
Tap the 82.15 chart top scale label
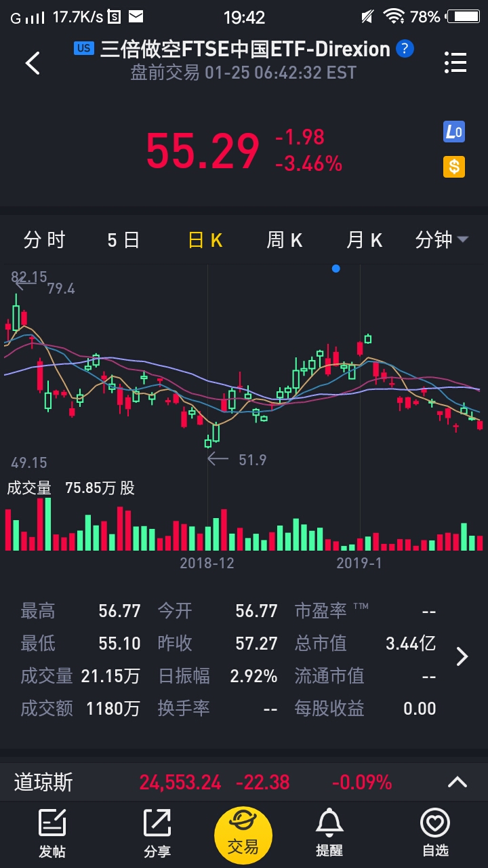tap(29, 277)
